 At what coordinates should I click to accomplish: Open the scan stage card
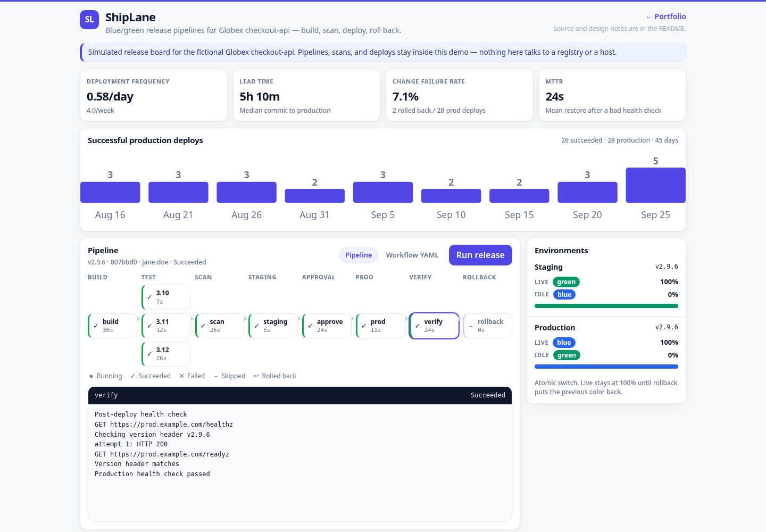(220, 326)
